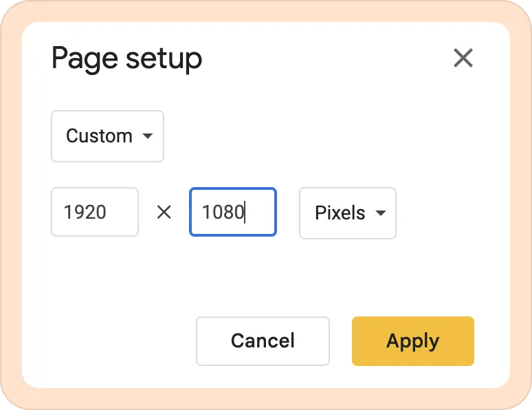Click the Pixels label in the unit selector

pyautogui.click(x=340, y=213)
